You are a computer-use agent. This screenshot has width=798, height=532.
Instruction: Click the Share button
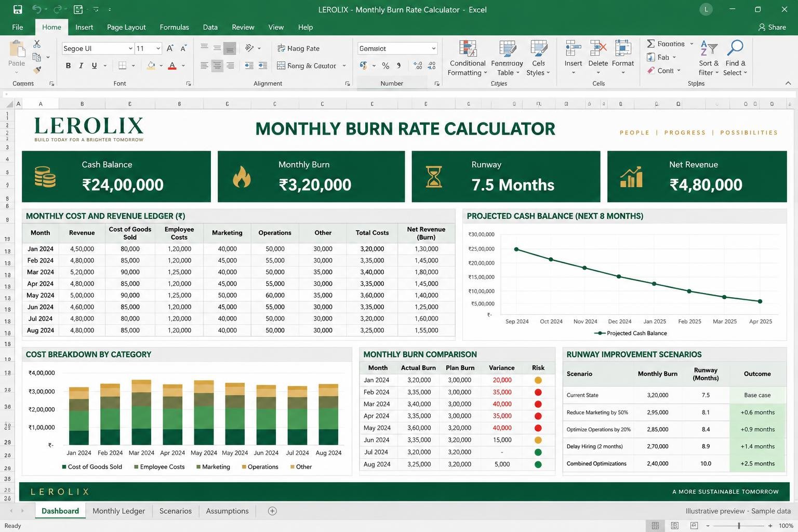tap(772, 27)
